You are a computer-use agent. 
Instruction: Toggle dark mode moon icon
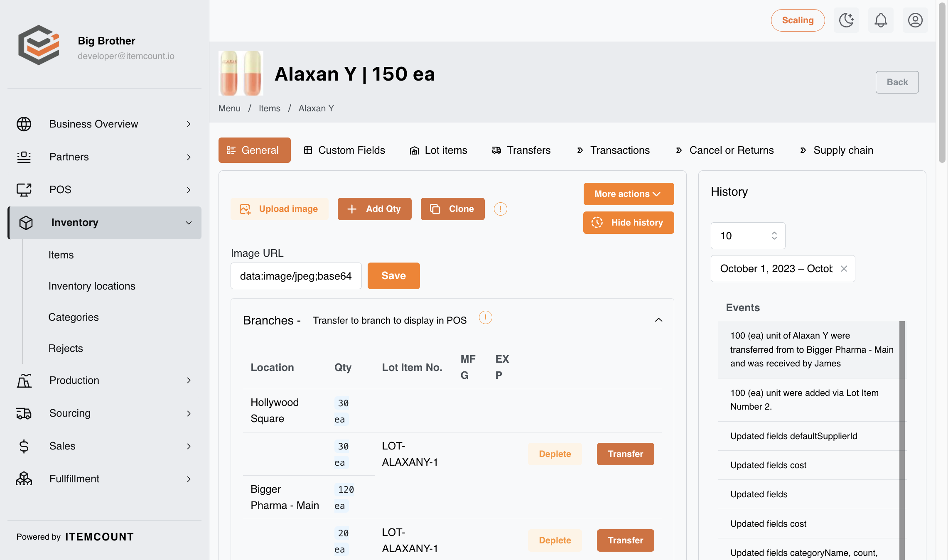click(846, 20)
